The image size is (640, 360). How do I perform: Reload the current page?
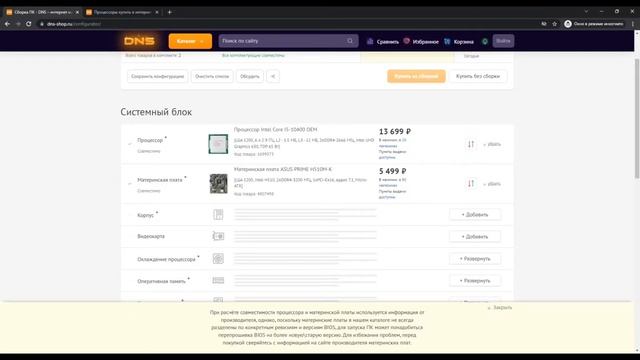[29, 24]
